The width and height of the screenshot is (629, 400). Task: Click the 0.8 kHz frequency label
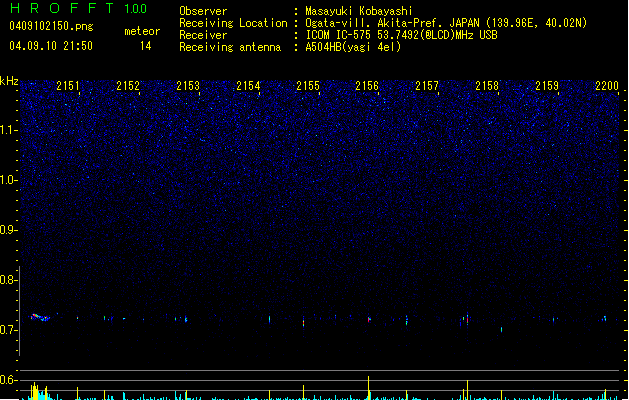point(8,280)
